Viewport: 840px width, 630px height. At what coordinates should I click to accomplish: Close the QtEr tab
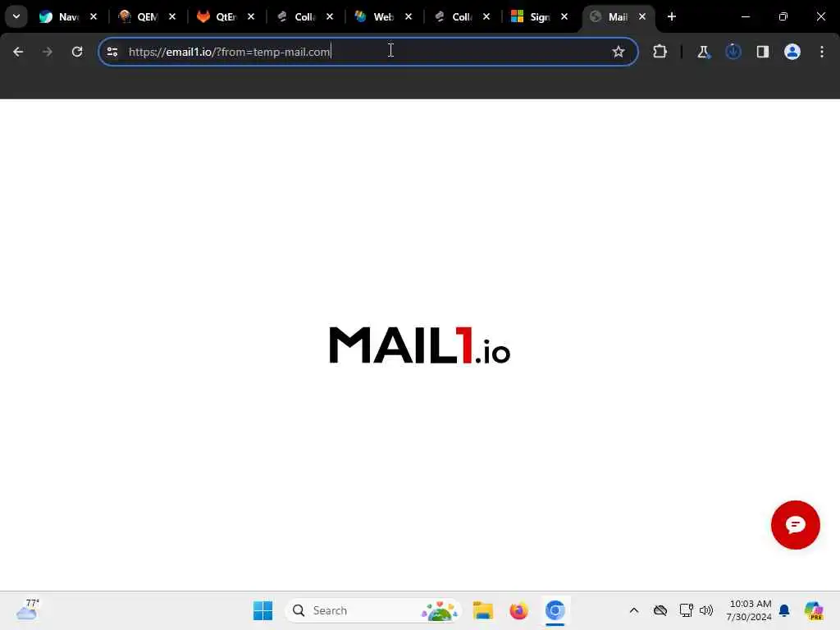coord(251,16)
